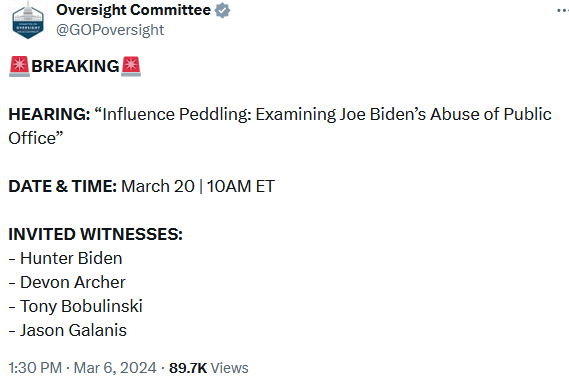This screenshot has height=382, width=569.
Task: Click the DATE & TIME label
Action: tap(62, 186)
